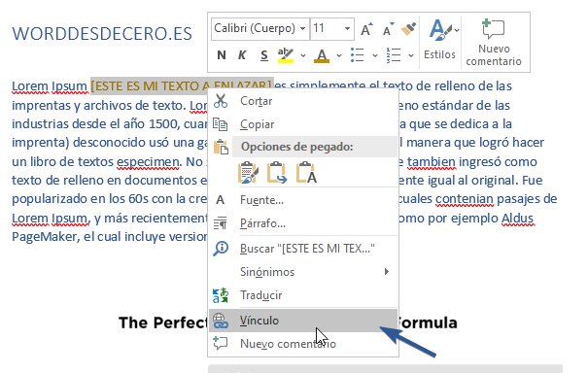The height and width of the screenshot is (373, 588).
Task: Apply bold with the N button
Action: 222,55
